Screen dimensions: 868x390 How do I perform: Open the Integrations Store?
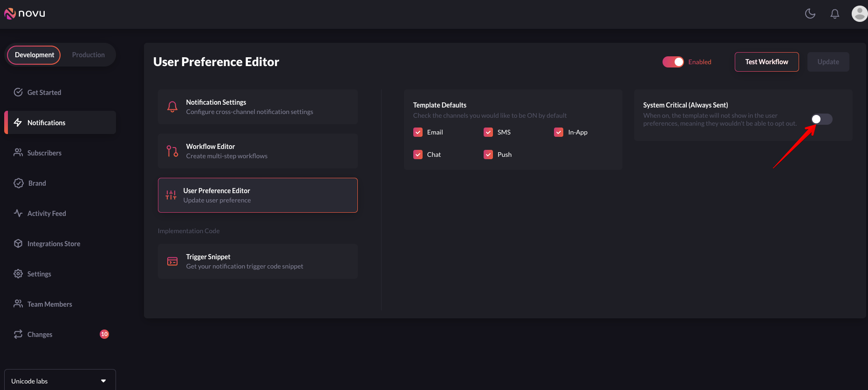coord(60,243)
